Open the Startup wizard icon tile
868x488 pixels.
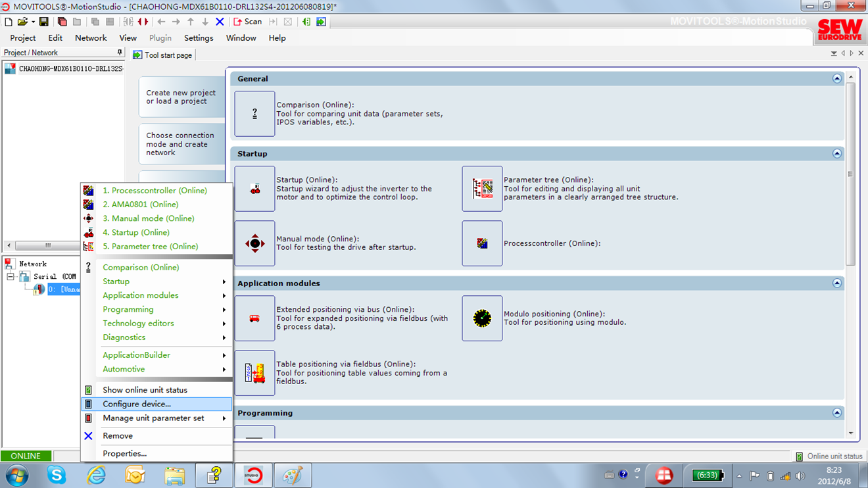coord(254,189)
